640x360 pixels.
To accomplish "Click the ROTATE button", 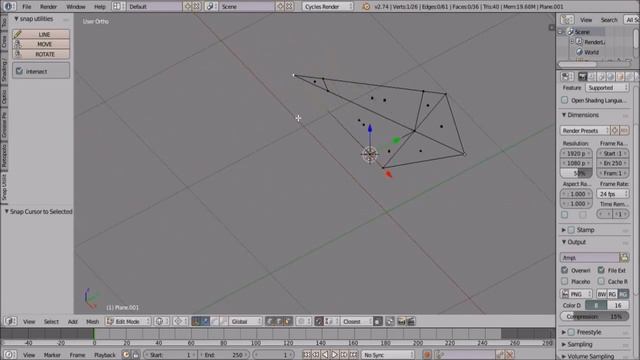I will coord(41,54).
